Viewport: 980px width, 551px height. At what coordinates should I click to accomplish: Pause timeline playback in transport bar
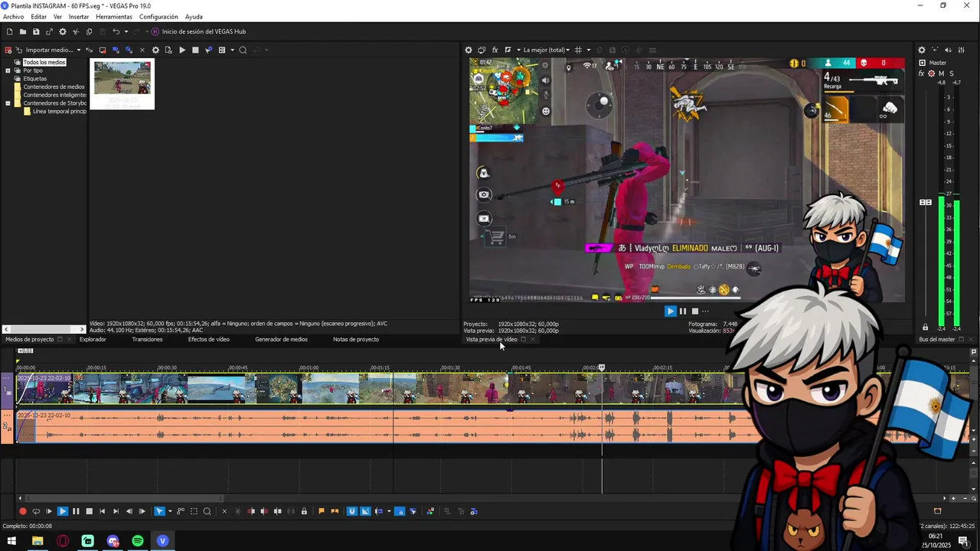coord(76,511)
